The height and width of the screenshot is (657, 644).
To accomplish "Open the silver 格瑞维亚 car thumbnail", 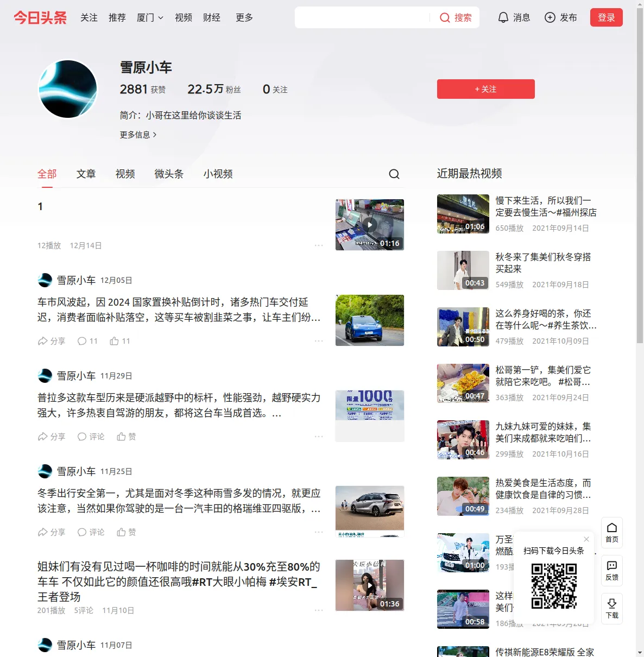I will (x=370, y=511).
